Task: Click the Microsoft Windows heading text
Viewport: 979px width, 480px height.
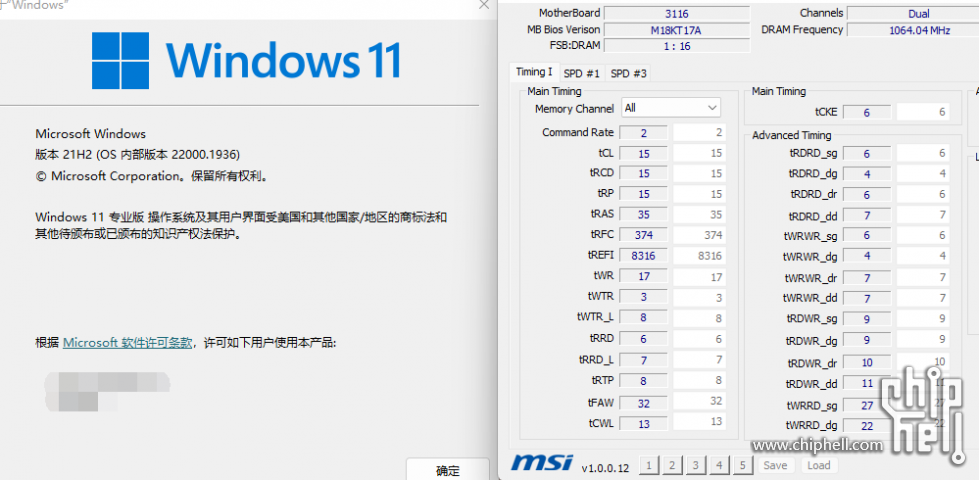Action: 91,134
